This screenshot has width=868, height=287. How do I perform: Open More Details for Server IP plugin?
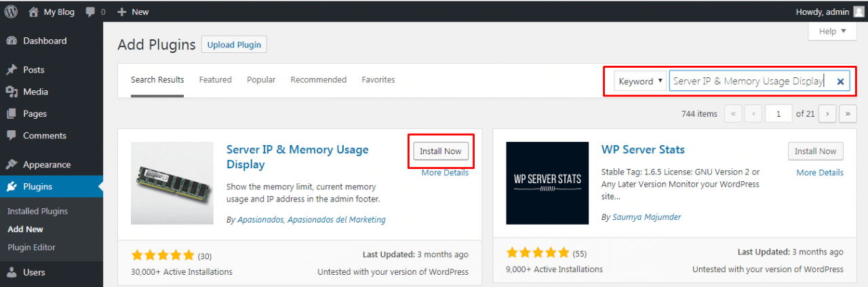(x=445, y=173)
